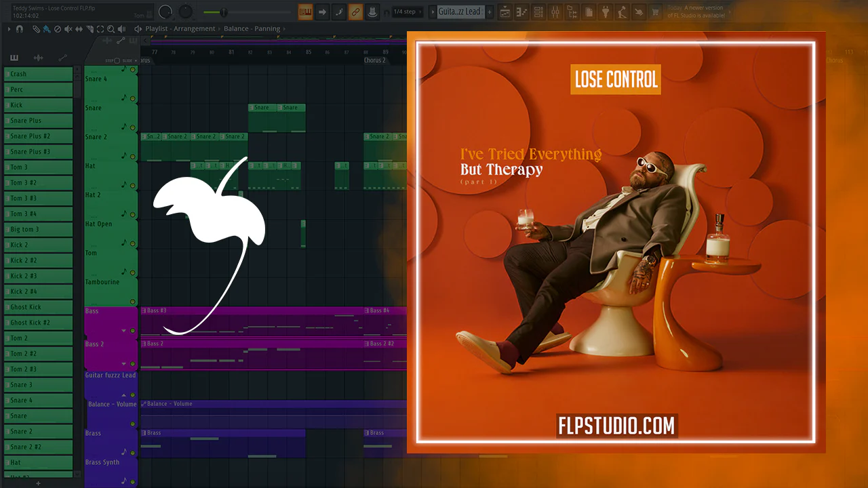Open the project files page icon

click(x=589, y=12)
